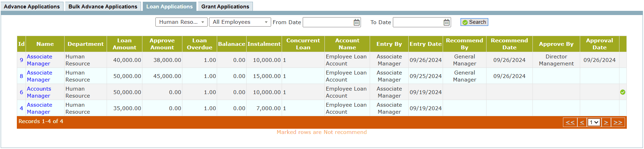Screen dimensions: 644x149
Task: Switch to the Advance Applications tab
Action: 32,7
